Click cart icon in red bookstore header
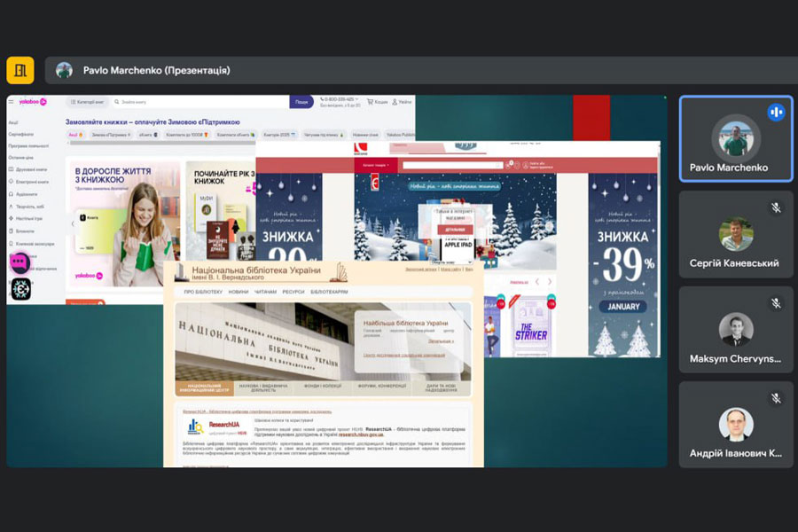798x532 pixels. pos(509,165)
